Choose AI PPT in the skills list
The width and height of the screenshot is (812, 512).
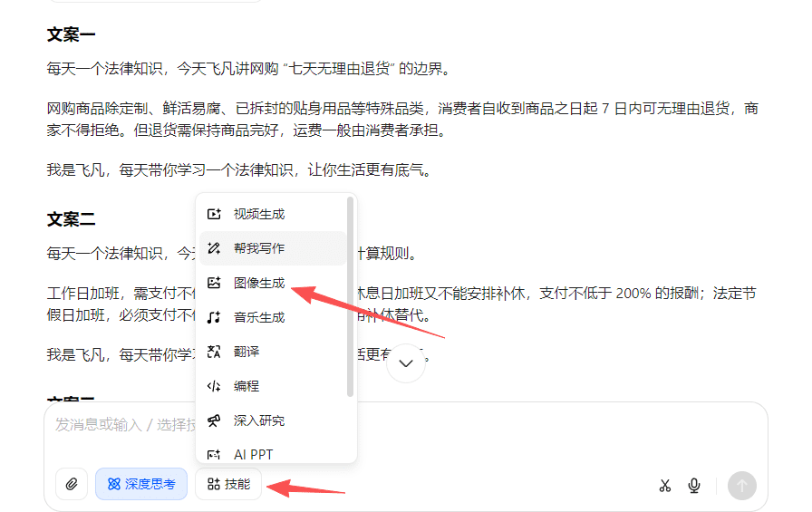pyautogui.click(x=253, y=454)
